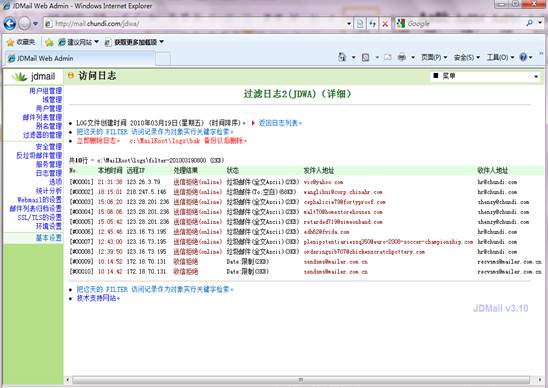
Task: Open SSL/TLS的设置 in the sidebar
Action: pyautogui.click(x=39, y=217)
